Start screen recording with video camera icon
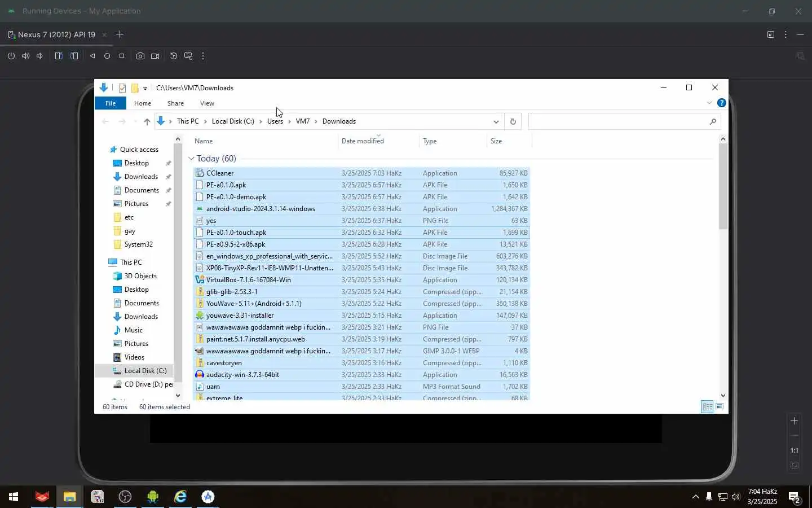 155,56
